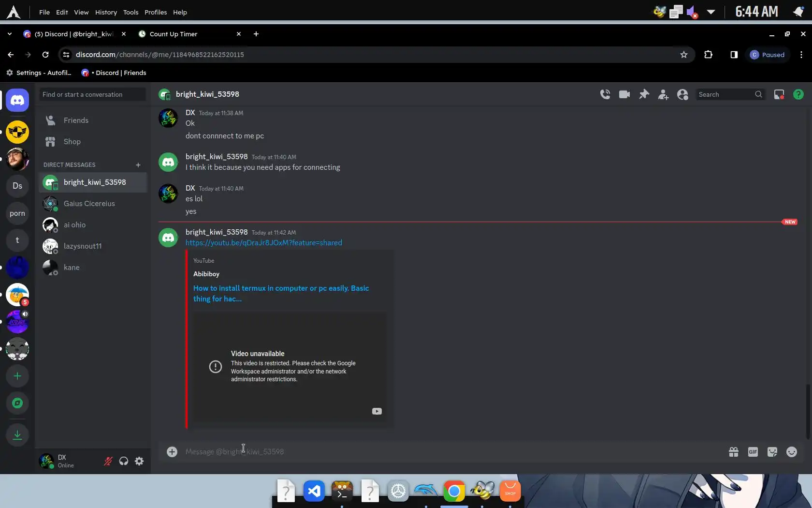Screen dimensions: 812x508
Task: Open the Discord inbox
Action: (x=779, y=94)
